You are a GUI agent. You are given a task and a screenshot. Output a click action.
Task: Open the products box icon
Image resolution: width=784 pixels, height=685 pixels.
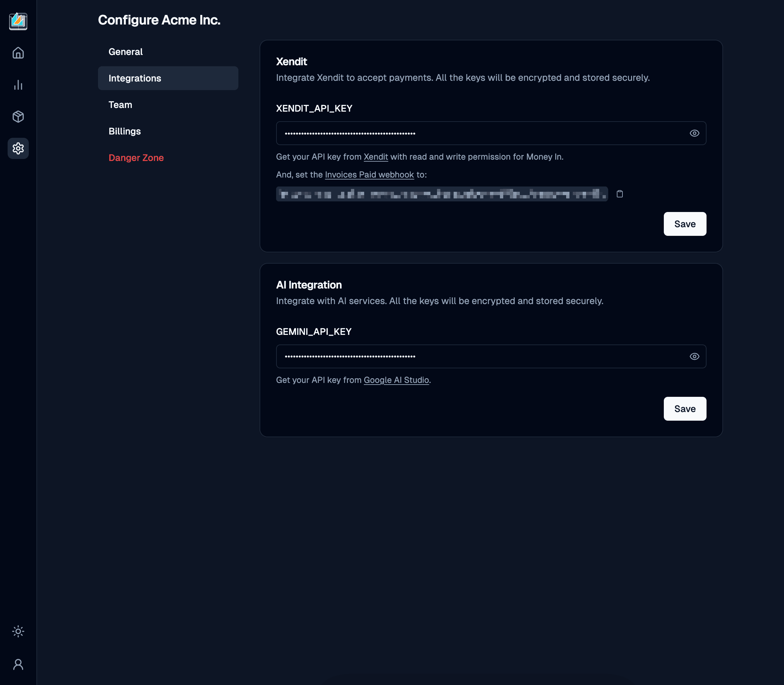tap(18, 117)
